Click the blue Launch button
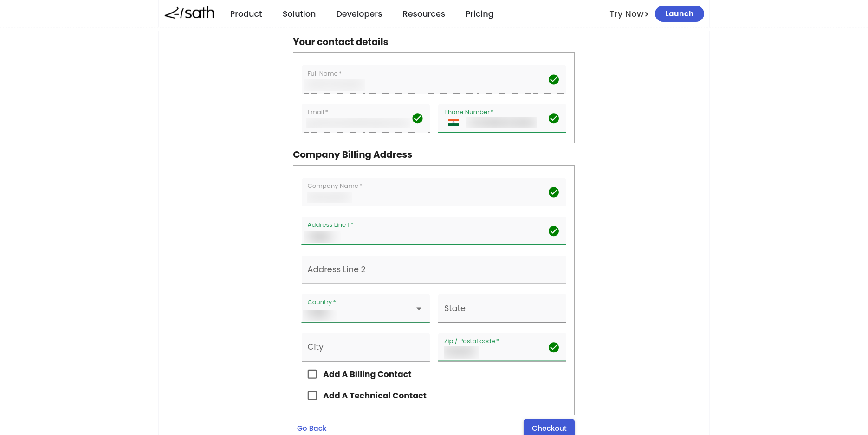The width and height of the screenshot is (868, 435). point(679,14)
